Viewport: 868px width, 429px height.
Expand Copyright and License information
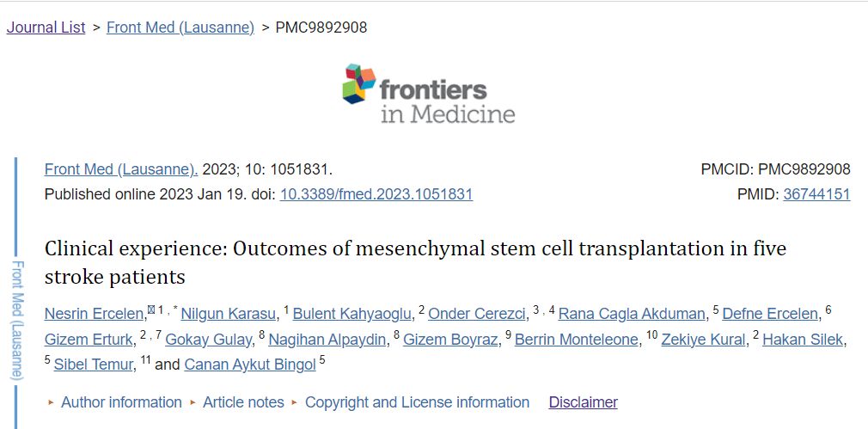417,402
